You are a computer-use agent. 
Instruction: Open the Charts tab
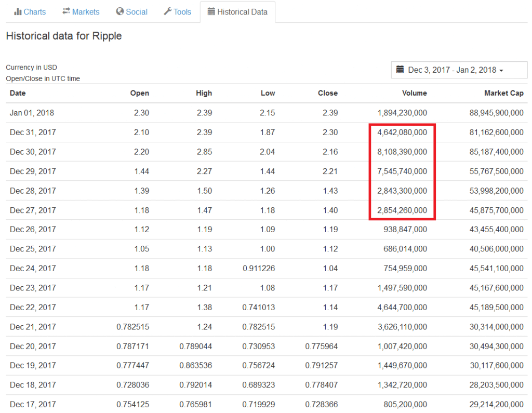(30, 12)
